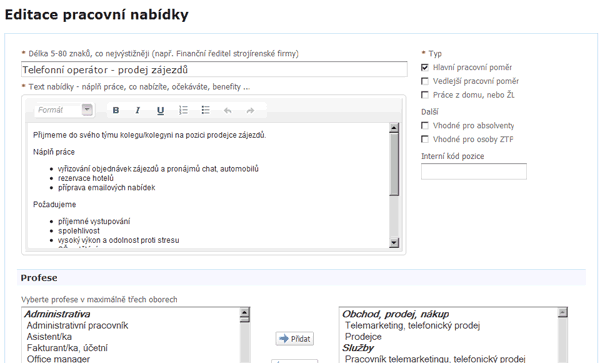Uncheck Hlavní pracovní poměr checkbox

tap(425, 68)
